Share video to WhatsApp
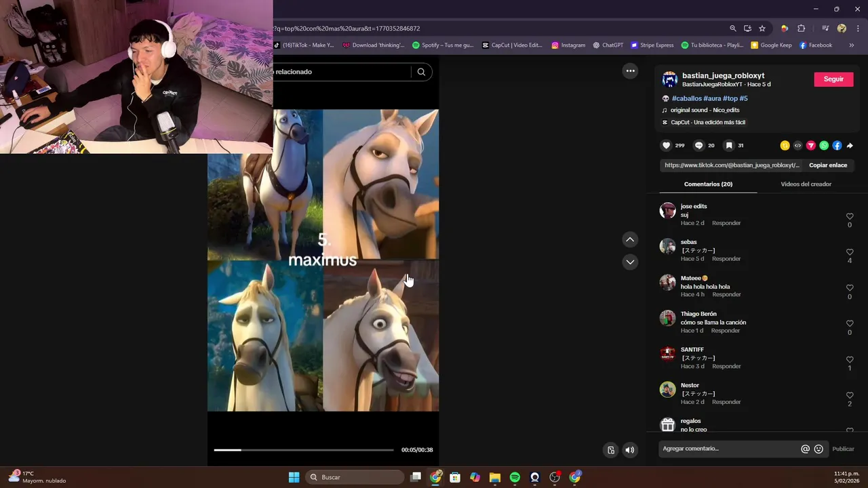This screenshot has width=868, height=488. point(824,146)
